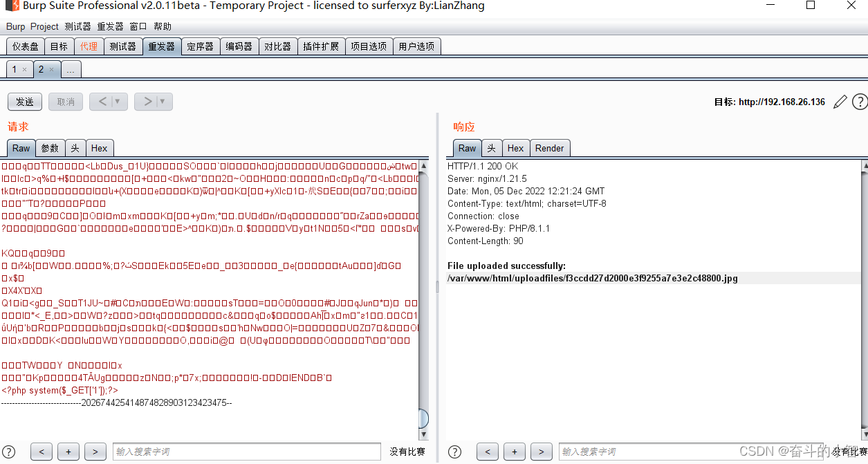The height and width of the screenshot is (464, 868).
Task: Click the Burp Suite logo in the title bar
Action: pyautogui.click(x=12, y=6)
